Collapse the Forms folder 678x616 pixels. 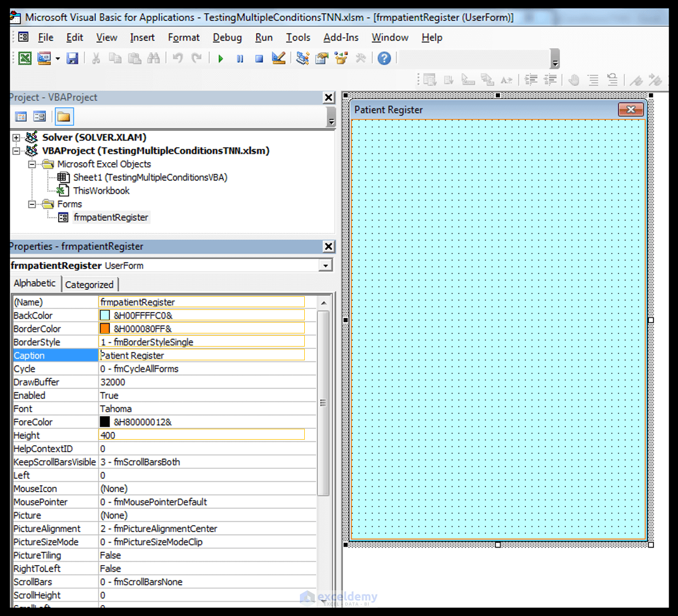32,204
